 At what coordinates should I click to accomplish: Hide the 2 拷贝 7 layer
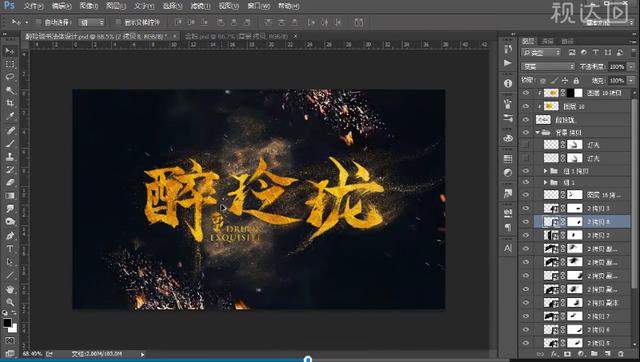pos(526,316)
